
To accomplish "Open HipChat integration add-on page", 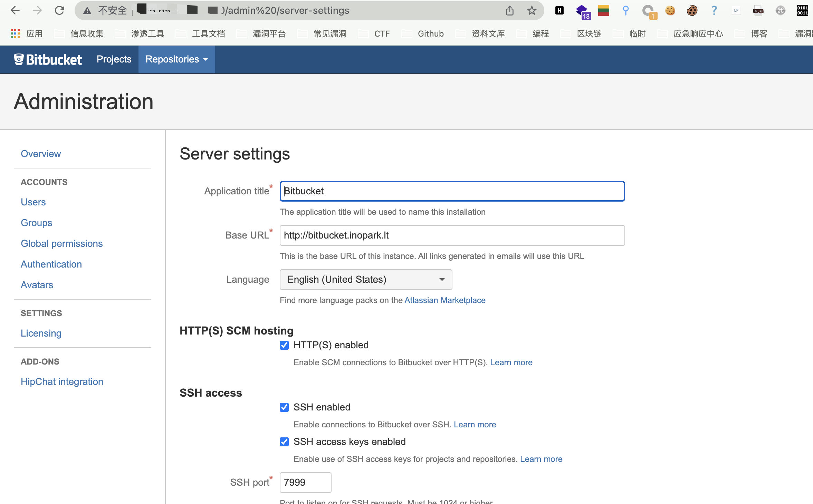I will point(62,382).
